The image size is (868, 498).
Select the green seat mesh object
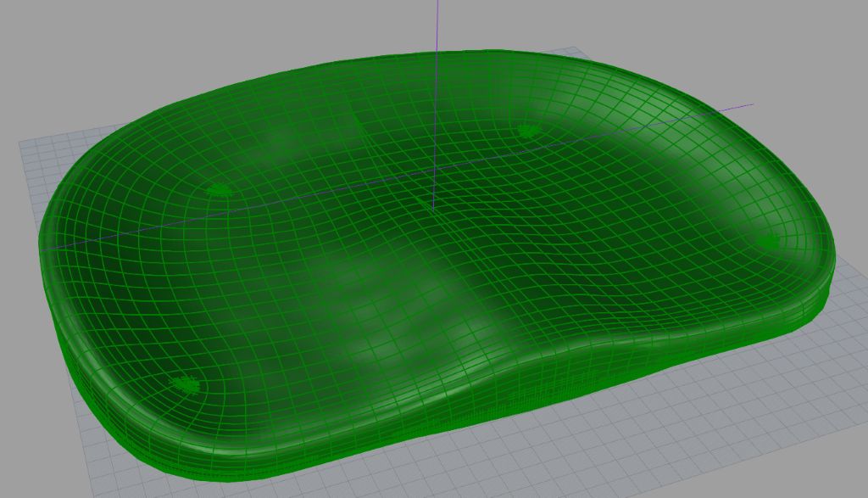click(x=437, y=266)
